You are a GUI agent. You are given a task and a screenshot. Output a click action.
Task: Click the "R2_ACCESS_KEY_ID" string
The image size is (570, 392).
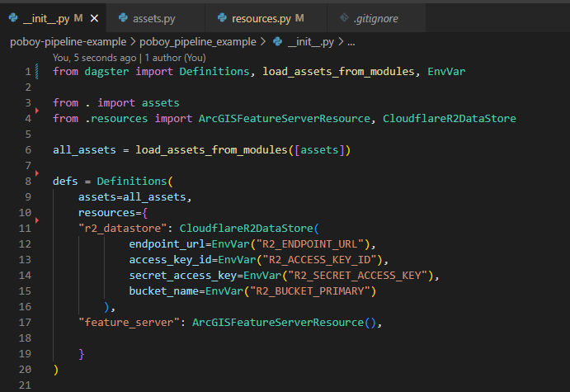tap(319, 260)
